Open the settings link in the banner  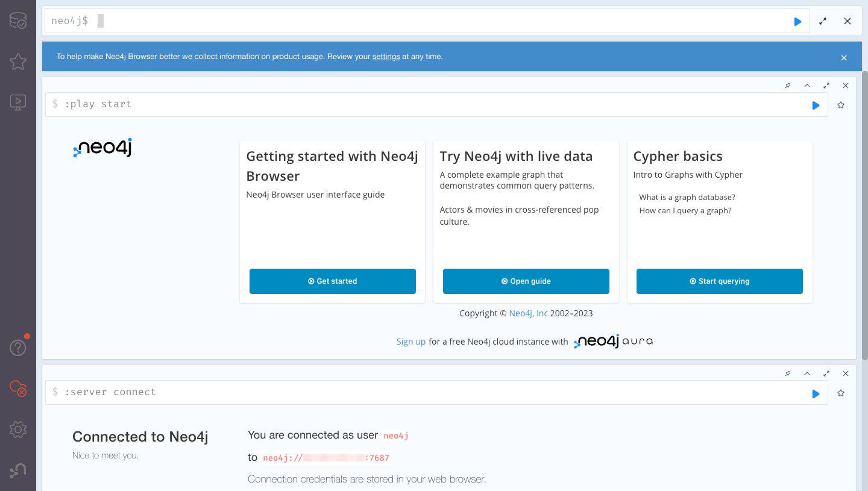[x=386, y=56]
